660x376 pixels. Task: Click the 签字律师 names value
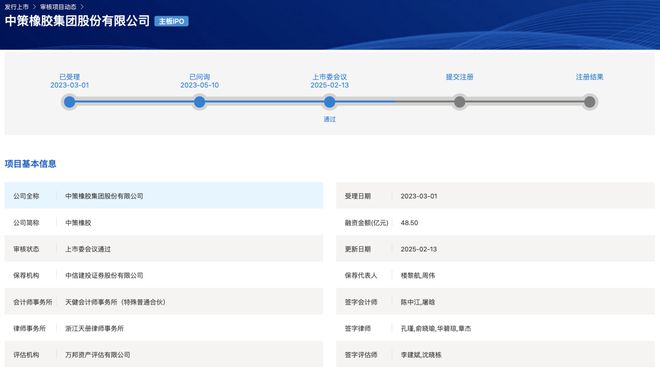436,328
